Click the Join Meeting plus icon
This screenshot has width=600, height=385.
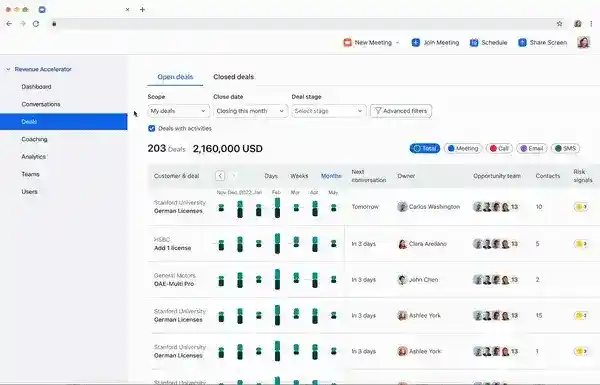coord(416,42)
